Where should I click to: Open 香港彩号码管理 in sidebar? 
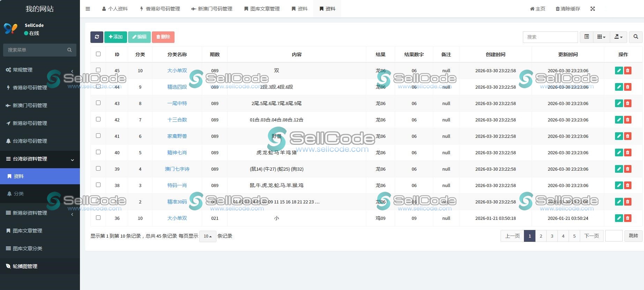tap(40, 88)
